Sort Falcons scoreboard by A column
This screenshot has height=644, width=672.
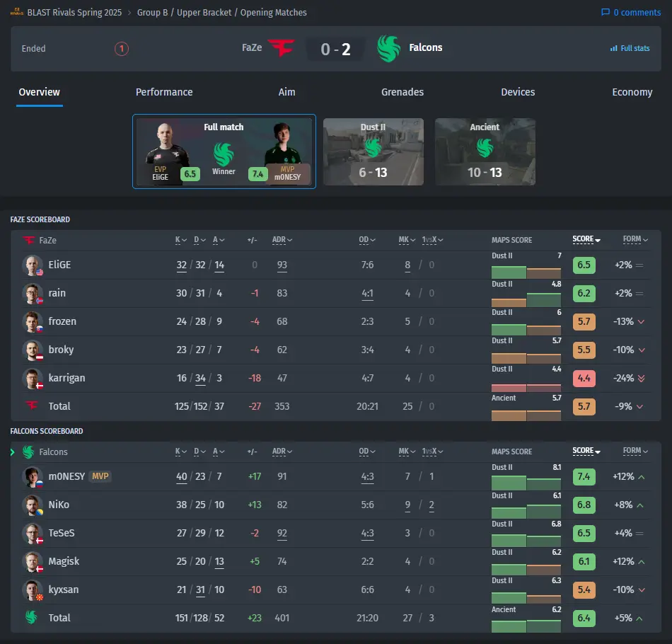coord(219,452)
